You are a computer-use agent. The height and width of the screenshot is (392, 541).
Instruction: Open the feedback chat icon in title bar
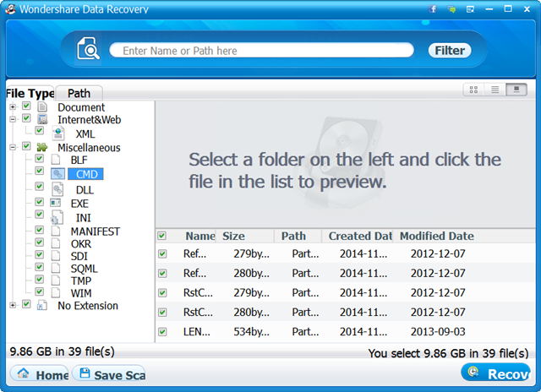click(x=451, y=9)
